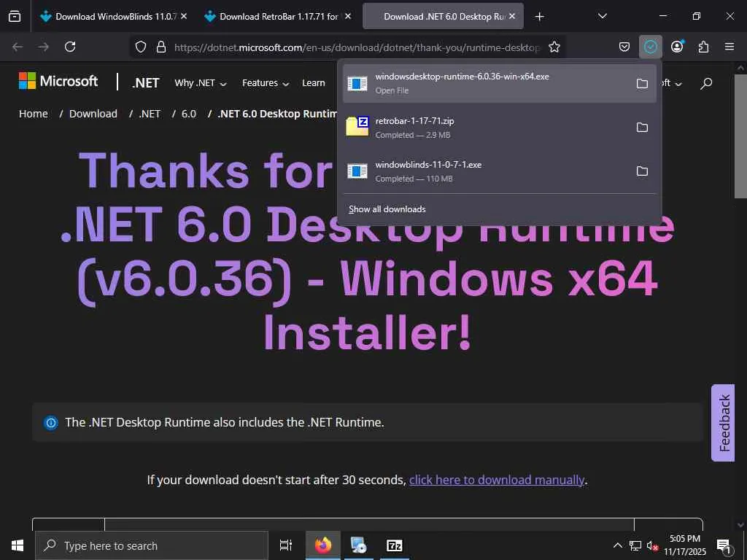Show retrobar-1-17-71.zip in folder
The image size is (747, 560).
[x=642, y=128]
